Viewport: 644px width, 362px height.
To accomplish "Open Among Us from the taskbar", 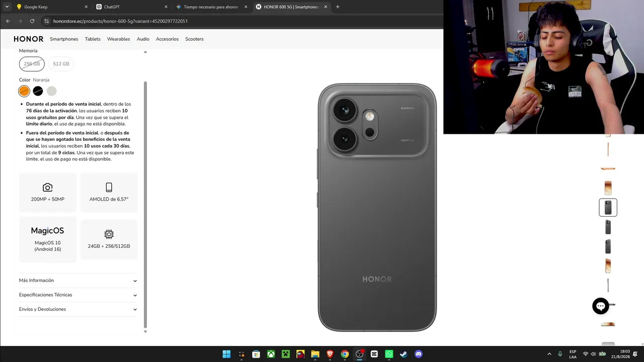I will 300,354.
